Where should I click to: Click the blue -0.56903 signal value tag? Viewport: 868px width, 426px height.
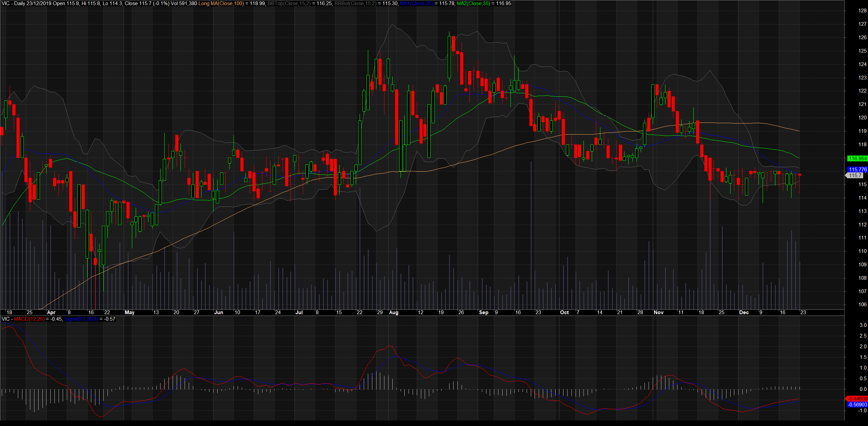pyautogui.click(x=857, y=405)
